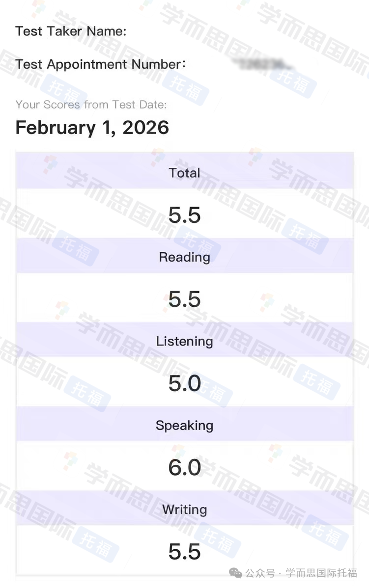The width and height of the screenshot is (369, 588).
Task: Select the Listening score 5.0
Action: tap(184, 383)
